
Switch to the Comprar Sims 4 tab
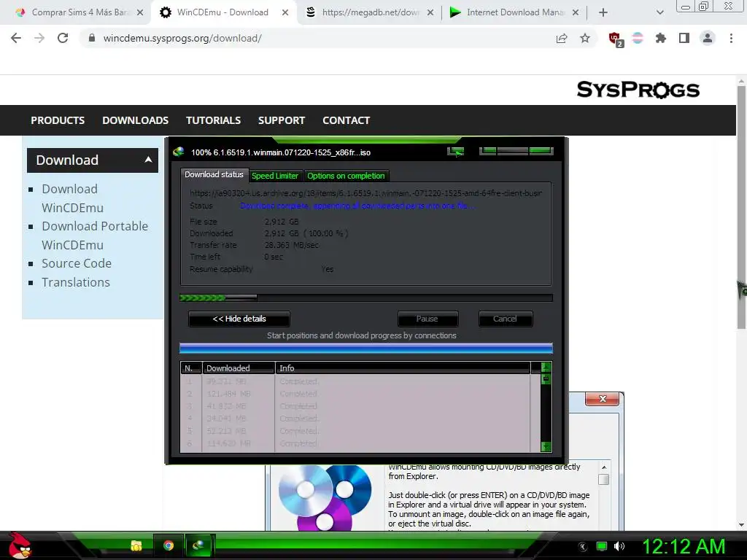[79, 12]
